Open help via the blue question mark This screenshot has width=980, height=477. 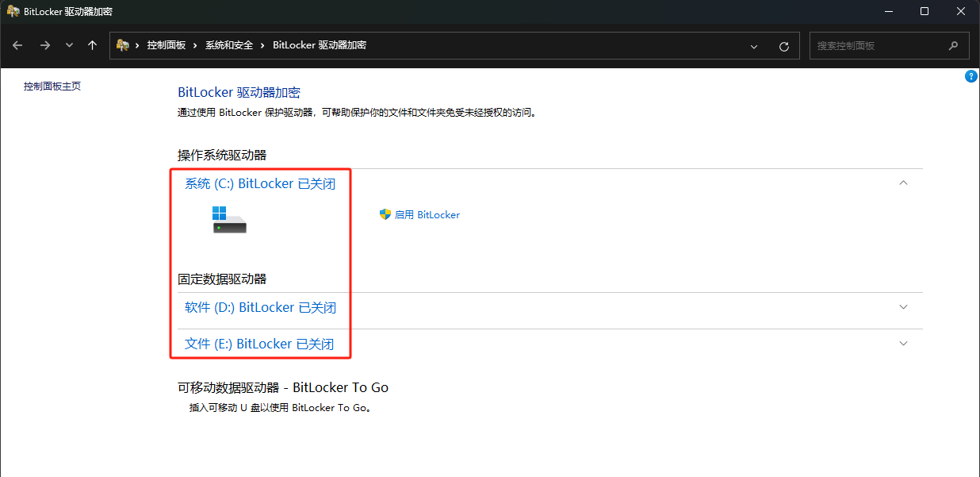coord(970,76)
